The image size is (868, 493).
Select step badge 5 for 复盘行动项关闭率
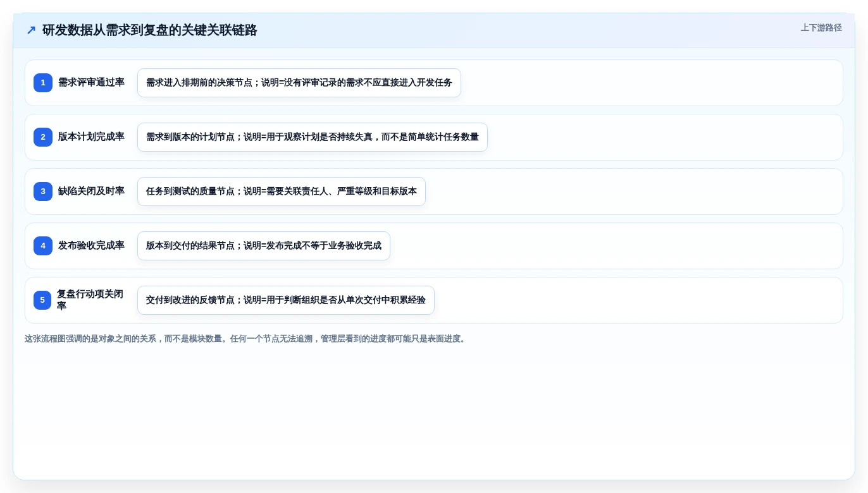(x=43, y=300)
